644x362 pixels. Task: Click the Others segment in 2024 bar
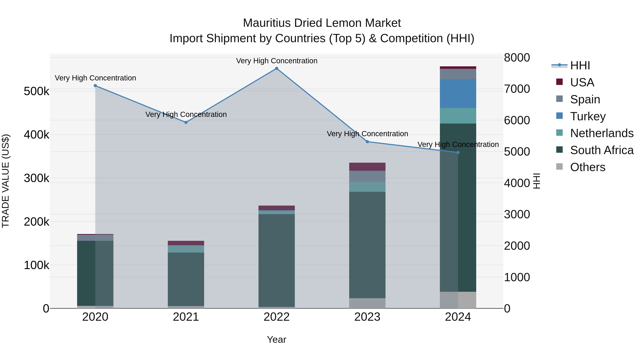pyautogui.click(x=458, y=300)
